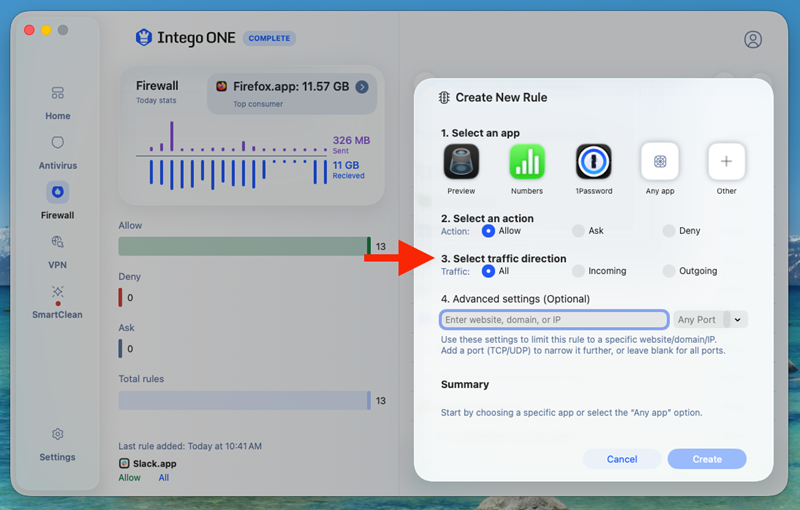Click the Create button
Screen dimensions: 800x510
coord(707,459)
